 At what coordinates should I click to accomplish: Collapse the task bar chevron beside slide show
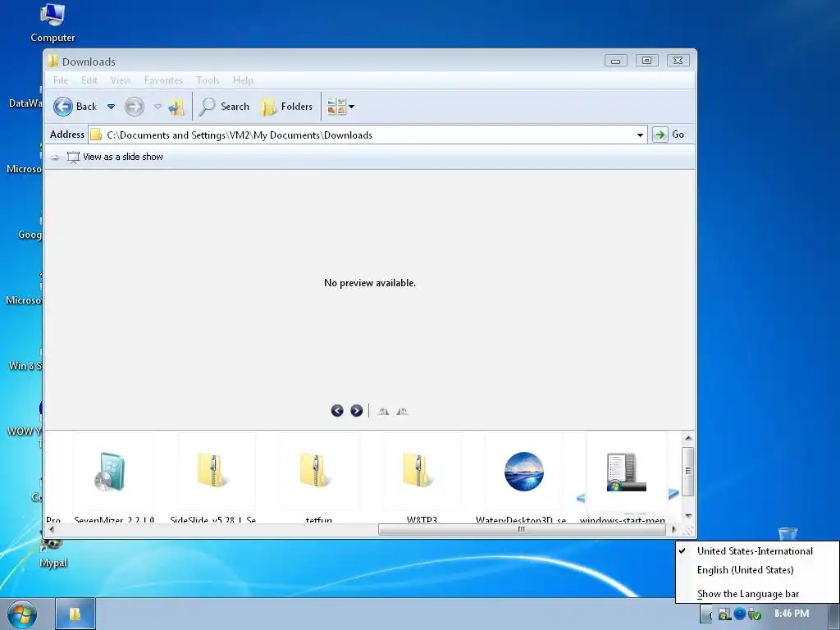pyautogui.click(x=55, y=157)
